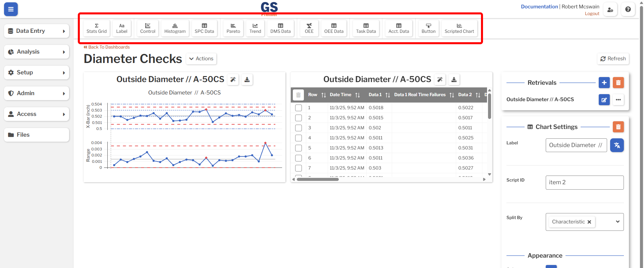Click the Stats Grid toolbar icon
The height and width of the screenshot is (268, 644).
pyautogui.click(x=97, y=28)
